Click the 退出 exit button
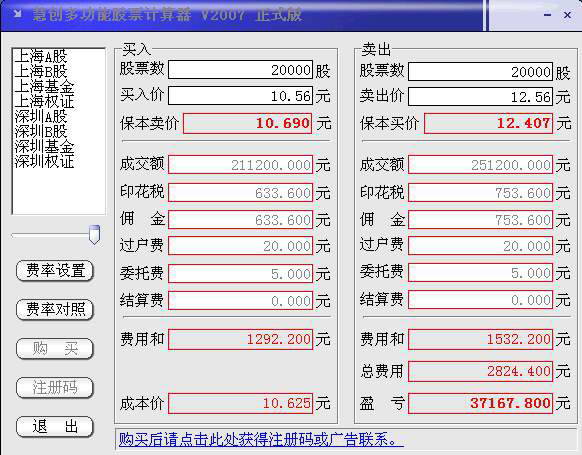The image size is (582, 455). [55, 426]
